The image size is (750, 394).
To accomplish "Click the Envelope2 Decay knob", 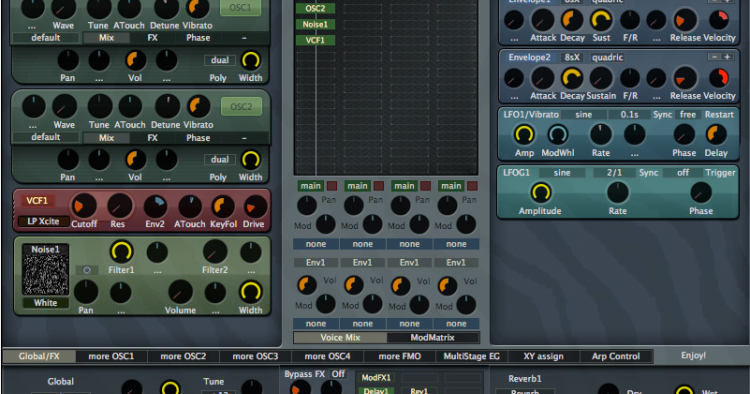I will [x=572, y=78].
